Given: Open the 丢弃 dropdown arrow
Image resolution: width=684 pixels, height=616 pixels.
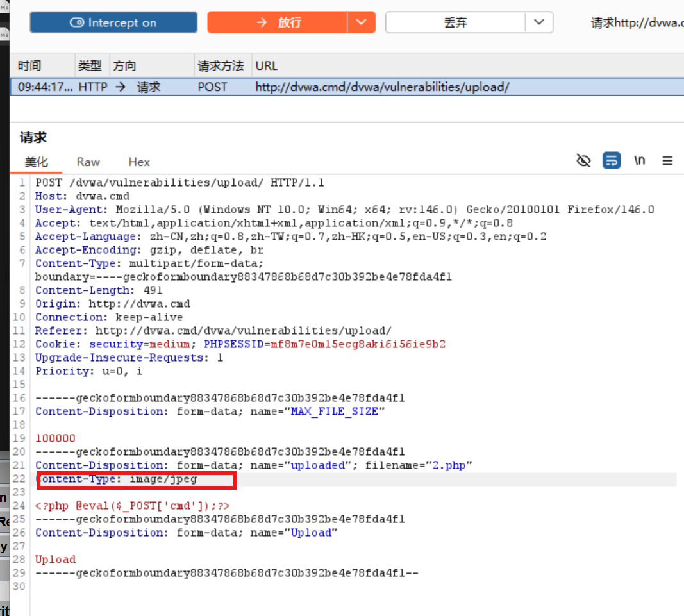Looking at the screenshot, I should pyautogui.click(x=539, y=22).
